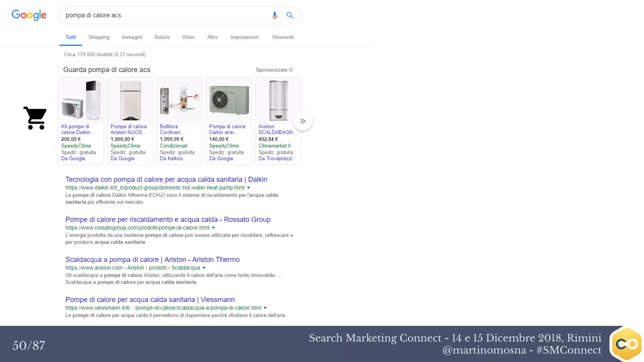
Task: Open the Bollitore Cordivari product image
Action: pyautogui.click(x=180, y=100)
